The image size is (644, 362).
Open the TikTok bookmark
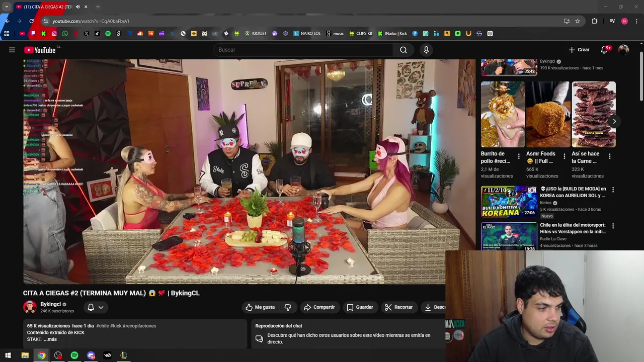click(x=97, y=34)
